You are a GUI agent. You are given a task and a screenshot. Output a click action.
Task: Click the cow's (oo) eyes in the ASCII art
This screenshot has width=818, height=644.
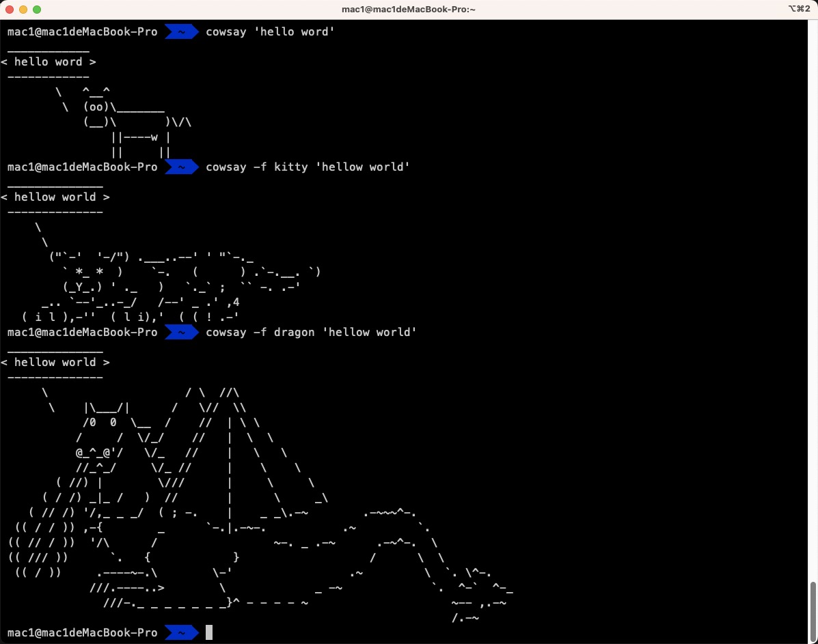pos(96,107)
